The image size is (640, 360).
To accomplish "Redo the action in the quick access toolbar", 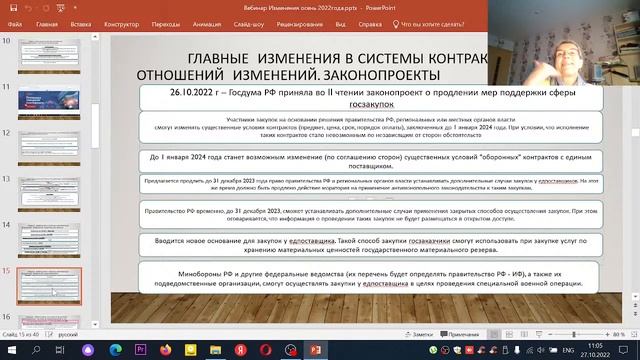I will tap(46, 8).
